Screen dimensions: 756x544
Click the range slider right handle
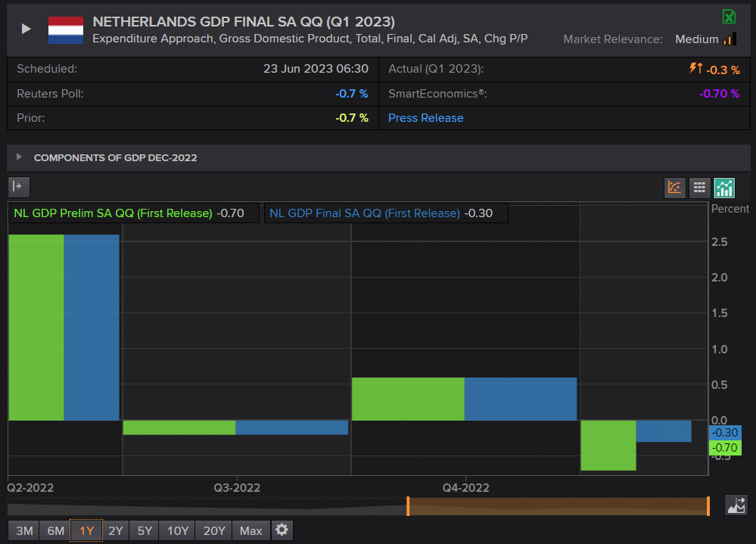coord(708,506)
